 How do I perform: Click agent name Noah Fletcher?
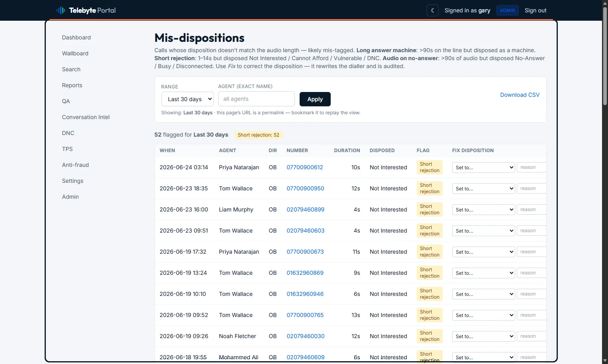pos(237,336)
